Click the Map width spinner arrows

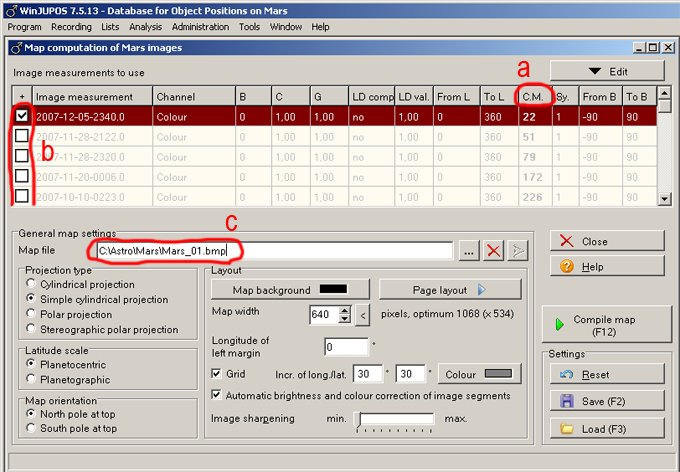(x=346, y=315)
